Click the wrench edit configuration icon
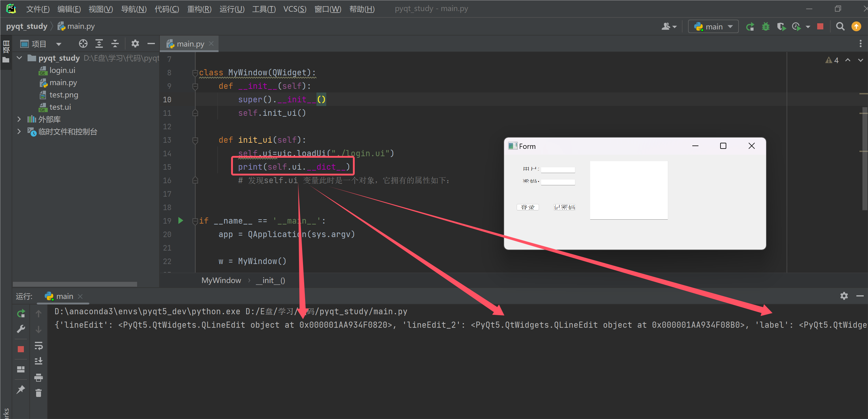This screenshot has width=868, height=419. [21, 329]
